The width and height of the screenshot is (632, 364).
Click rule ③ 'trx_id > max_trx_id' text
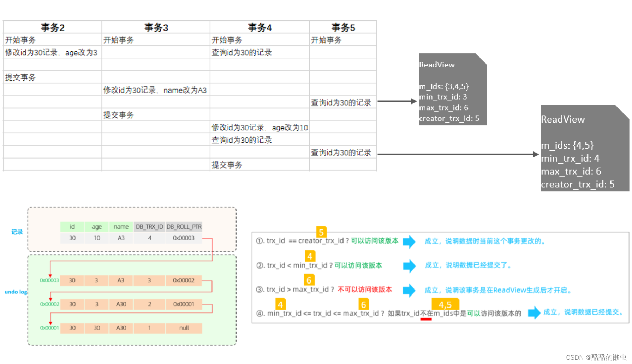[x=297, y=290]
